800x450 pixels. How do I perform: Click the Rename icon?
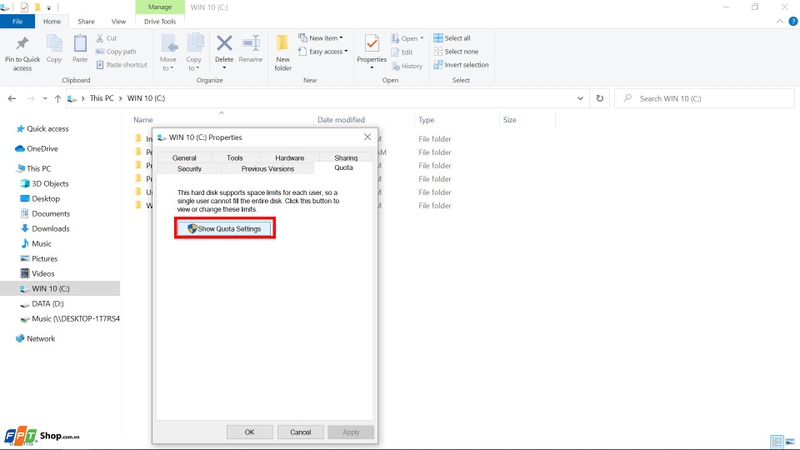pos(251,44)
